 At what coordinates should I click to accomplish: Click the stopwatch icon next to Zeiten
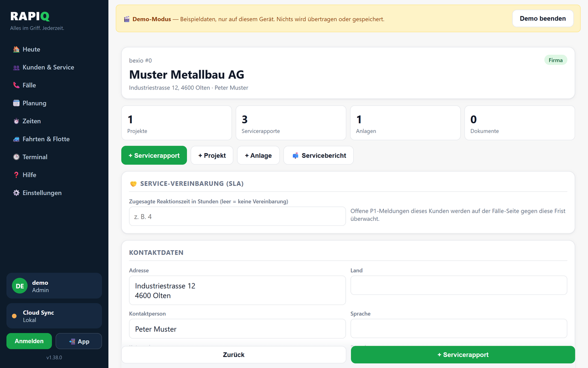pos(16,121)
